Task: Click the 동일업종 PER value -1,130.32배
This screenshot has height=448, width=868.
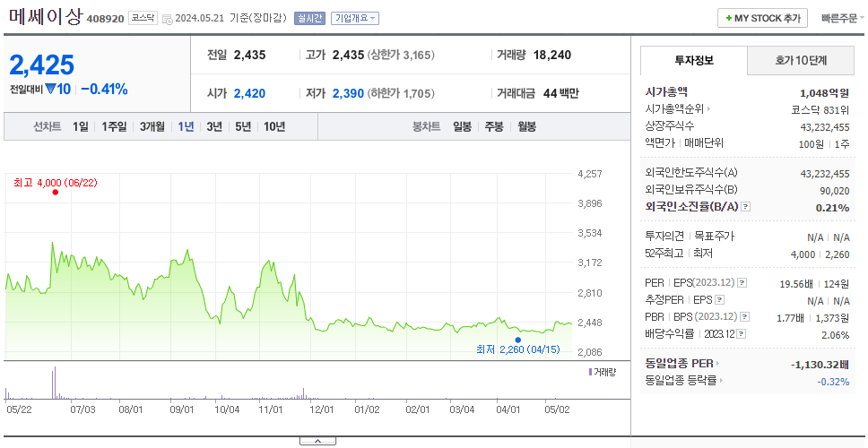Action: 820,365
